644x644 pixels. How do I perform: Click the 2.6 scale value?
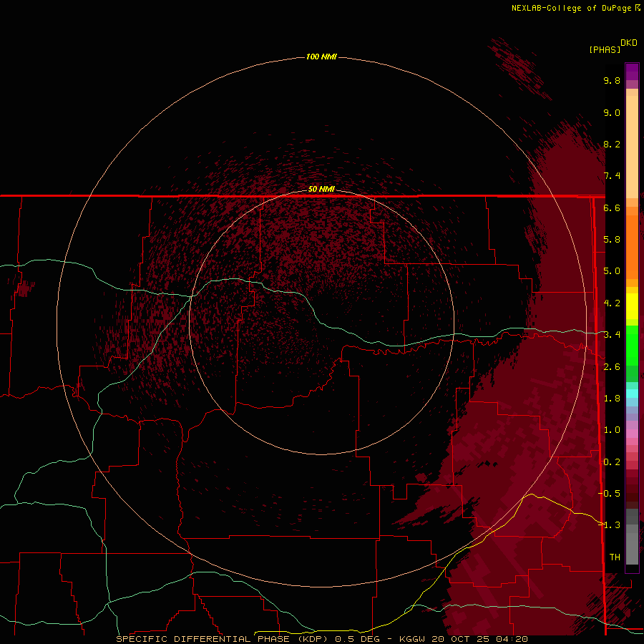[x=612, y=367]
